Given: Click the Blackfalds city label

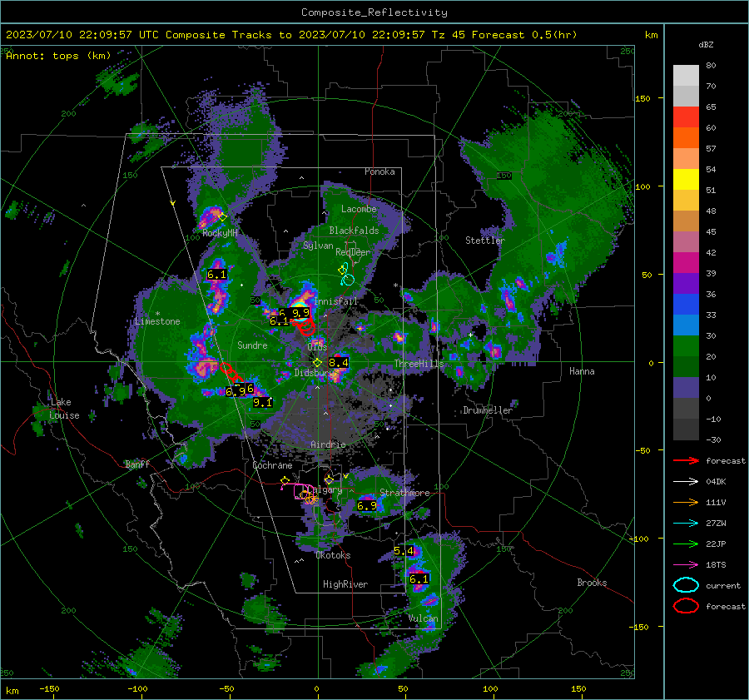Looking at the screenshot, I should coord(354,231).
